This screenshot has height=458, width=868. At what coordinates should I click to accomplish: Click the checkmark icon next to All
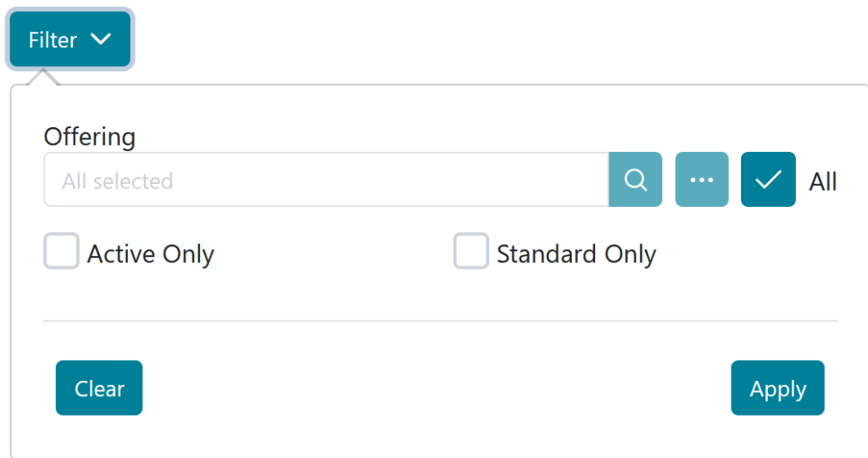(768, 180)
